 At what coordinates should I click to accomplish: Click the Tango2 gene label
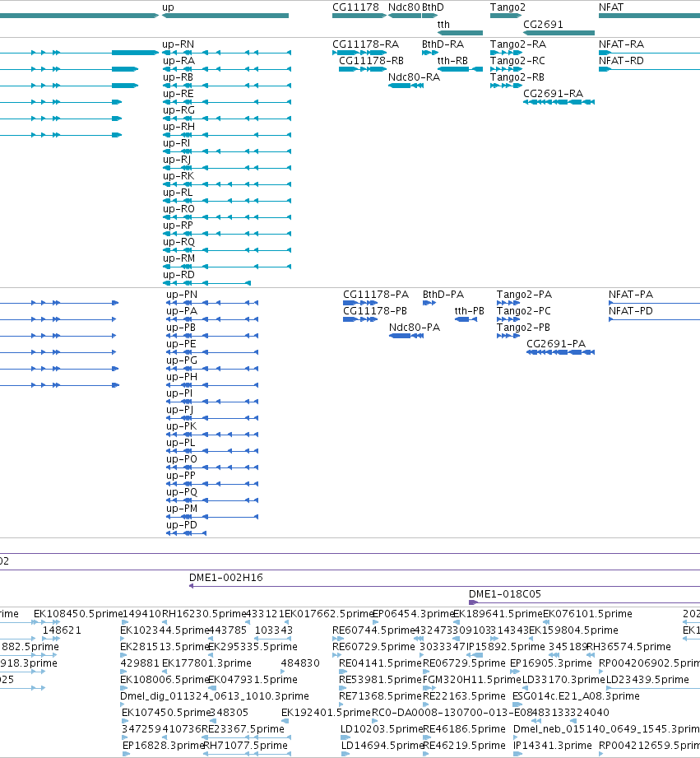pyautogui.click(x=508, y=7)
